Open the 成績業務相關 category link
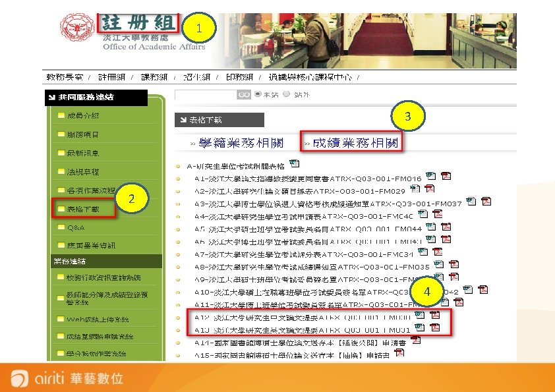555x392 pixels. (x=356, y=142)
